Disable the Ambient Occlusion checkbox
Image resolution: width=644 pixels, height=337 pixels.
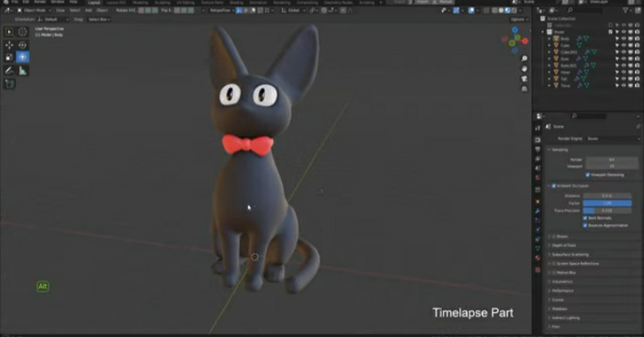554,186
